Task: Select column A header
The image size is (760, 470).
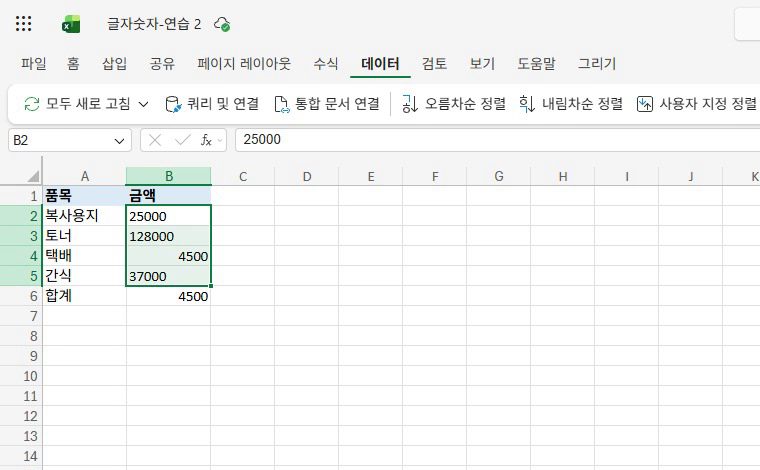Action: pos(84,176)
